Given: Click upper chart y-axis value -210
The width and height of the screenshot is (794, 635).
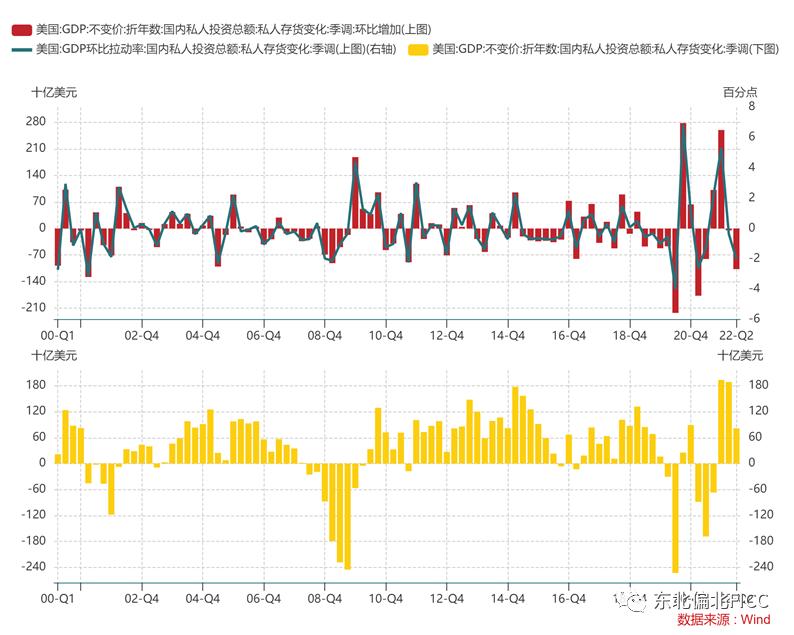Looking at the screenshot, I should [x=33, y=307].
